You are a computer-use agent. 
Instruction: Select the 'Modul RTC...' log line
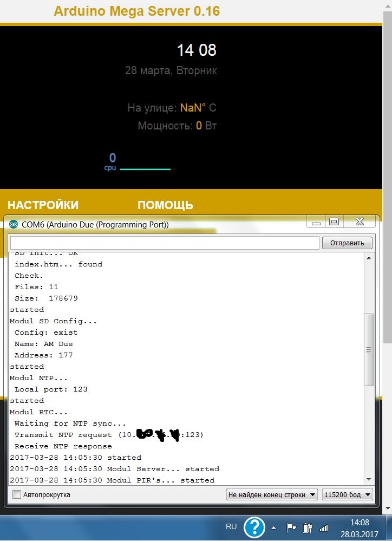[38, 412]
